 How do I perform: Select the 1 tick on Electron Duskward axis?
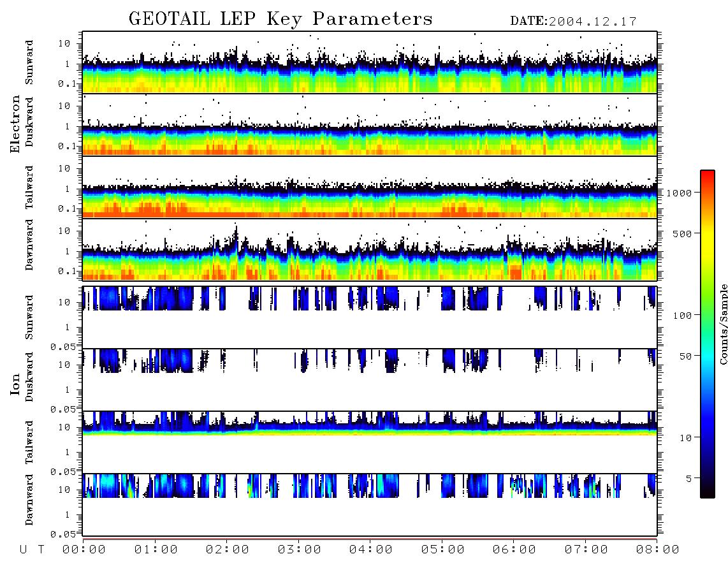[x=68, y=126]
